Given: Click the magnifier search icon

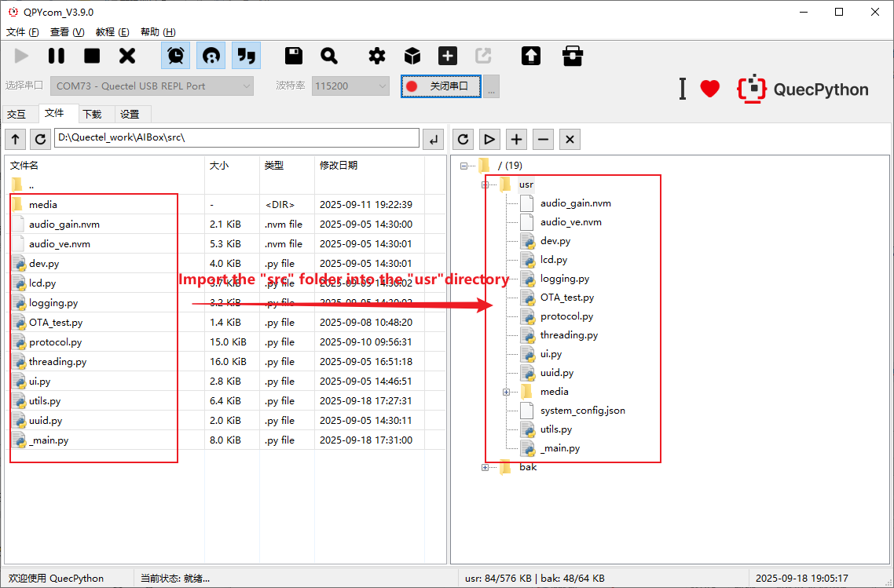Looking at the screenshot, I should coord(329,56).
